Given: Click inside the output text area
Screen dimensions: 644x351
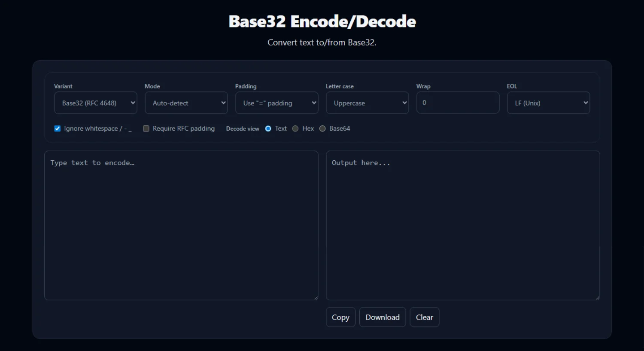Looking at the screenshot, I should (462, 225).
